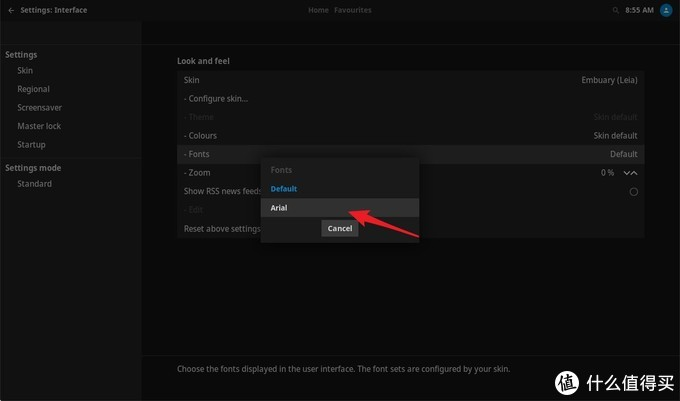Open the Master lock category

pyautogui.click(x=39, y=126)
